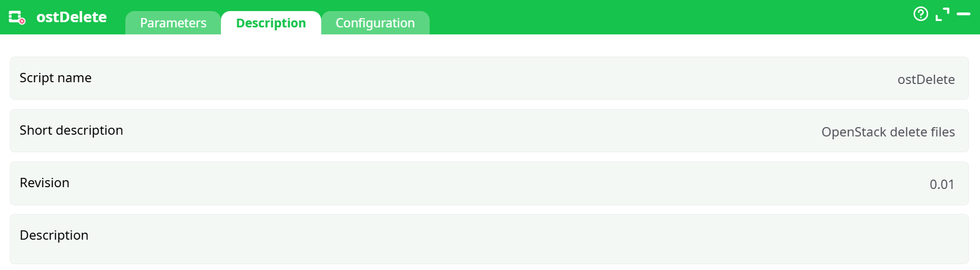This screenshot has width=980, height=270.
Task: Click the empty Description value area
Action: click(525, 239)
